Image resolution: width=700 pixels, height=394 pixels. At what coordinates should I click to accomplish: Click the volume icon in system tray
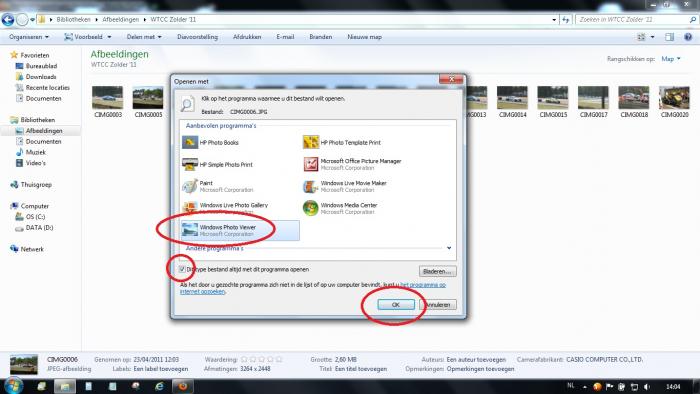click(647, 386)
